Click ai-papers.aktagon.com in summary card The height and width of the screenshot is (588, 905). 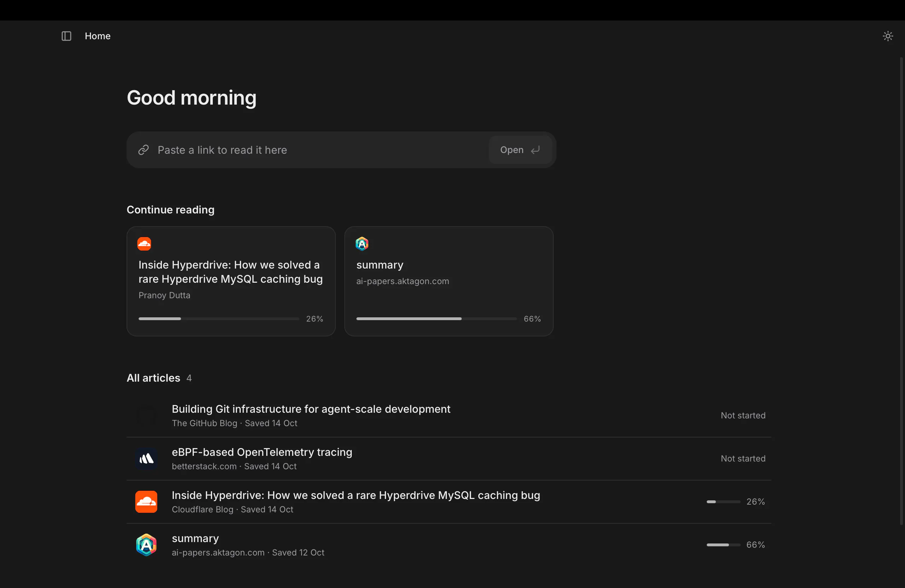pyautogui.click(x=403, y=281)
